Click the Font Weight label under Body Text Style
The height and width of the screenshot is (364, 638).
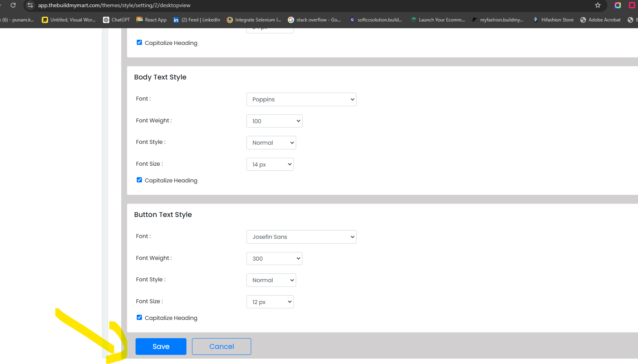(154, 120)
